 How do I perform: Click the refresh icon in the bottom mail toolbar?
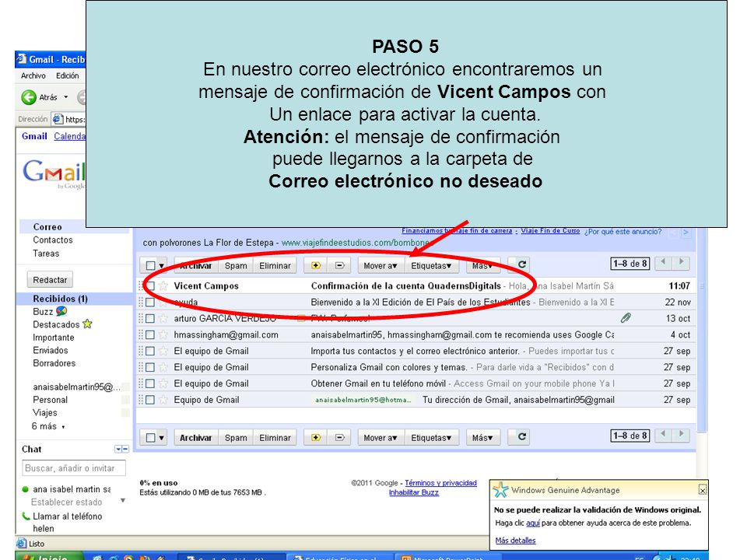[x=521, y=436]
